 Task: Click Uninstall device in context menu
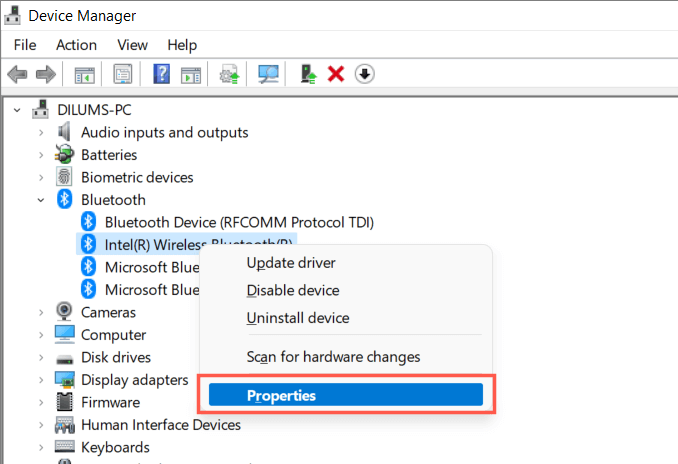pos(298,318)
